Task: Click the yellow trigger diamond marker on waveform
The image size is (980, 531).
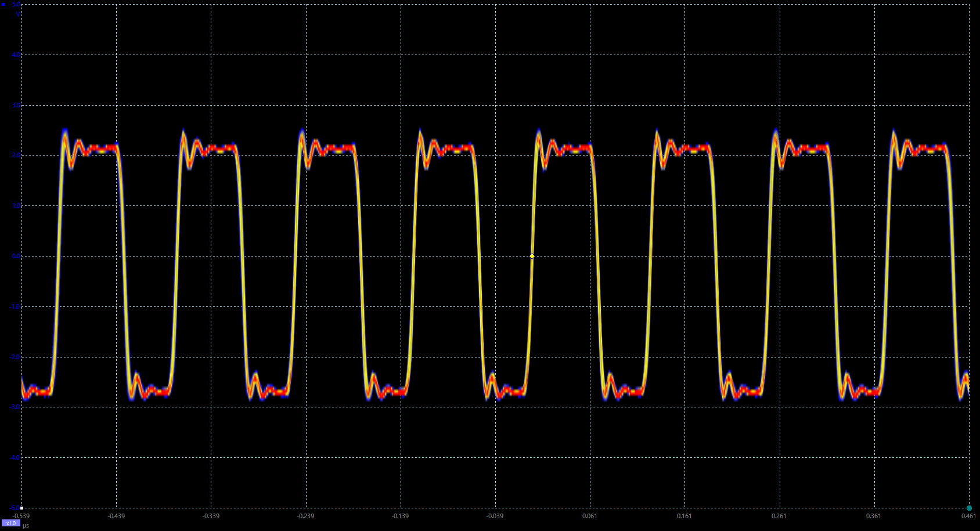Action: coord(532,256)
